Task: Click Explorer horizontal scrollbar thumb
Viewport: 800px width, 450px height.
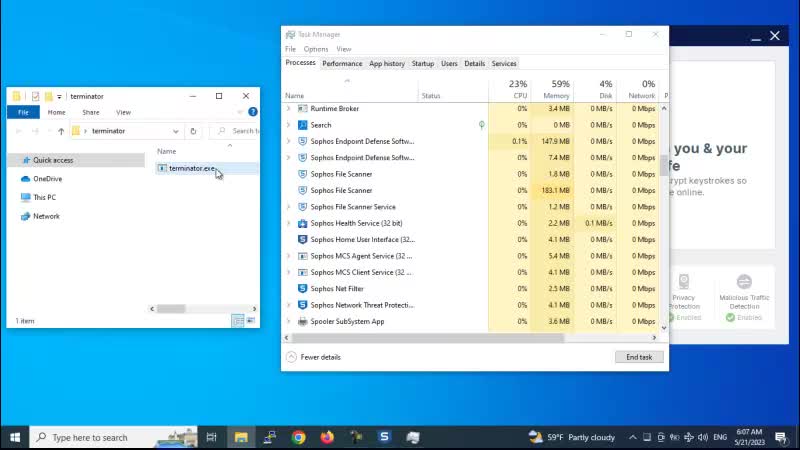Action: (171, 309)
